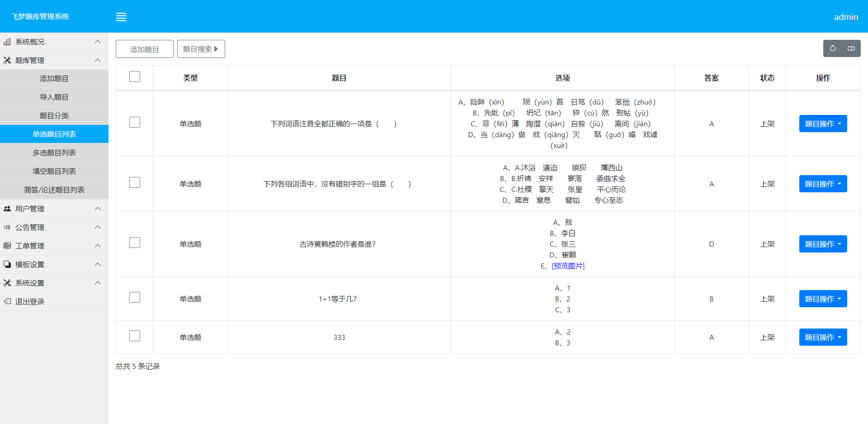The width and height of the screenshot is (868, 424).
Task: Collapse the 题库管理 sidebar section chevron
Action: tap(98, 60)
